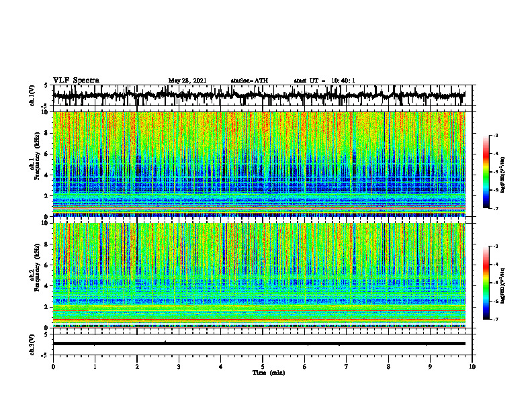
Task: Click the ch.2 color scale log(PSD) unit label
Action: coord(503,285)
